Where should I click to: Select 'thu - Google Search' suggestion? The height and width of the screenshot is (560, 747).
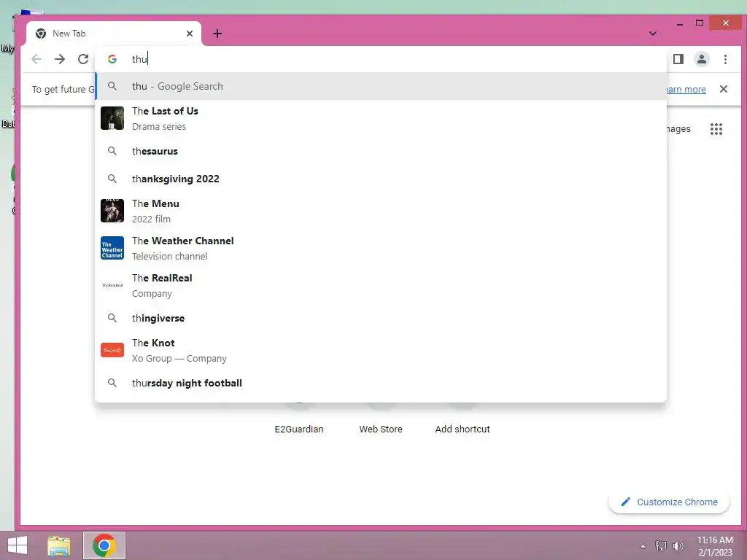coord(381,86)
